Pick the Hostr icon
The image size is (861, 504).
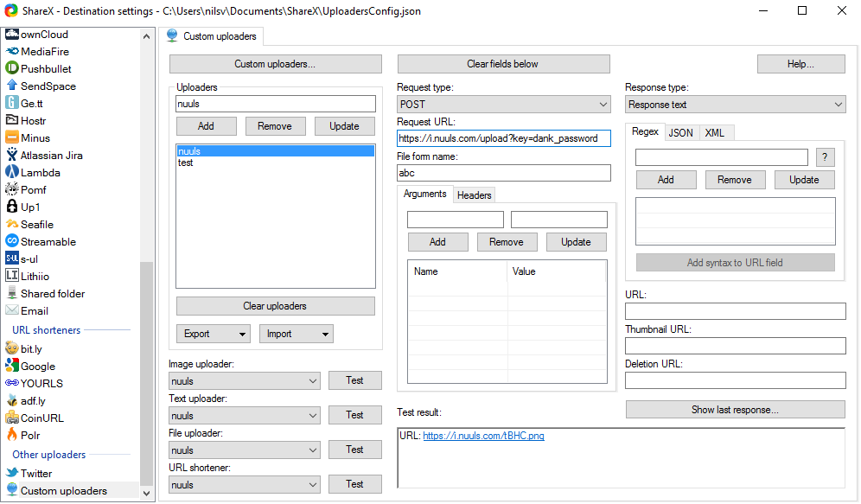tap(11, 120)
